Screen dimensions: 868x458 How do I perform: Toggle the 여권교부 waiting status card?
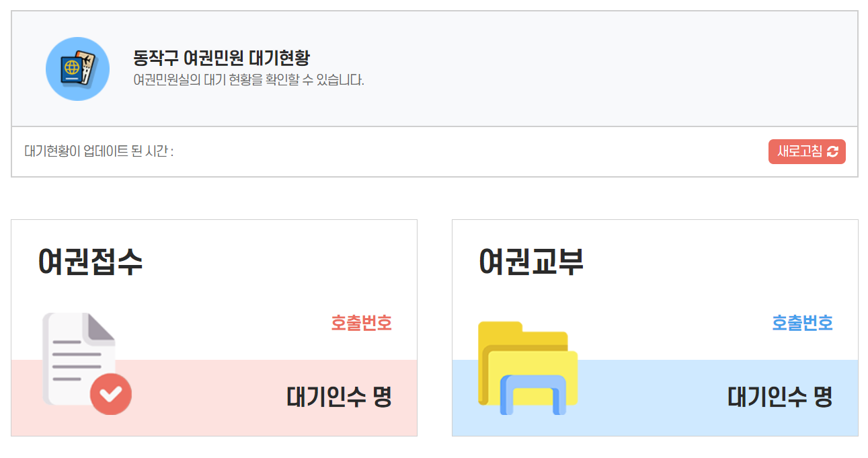point(654,328)
